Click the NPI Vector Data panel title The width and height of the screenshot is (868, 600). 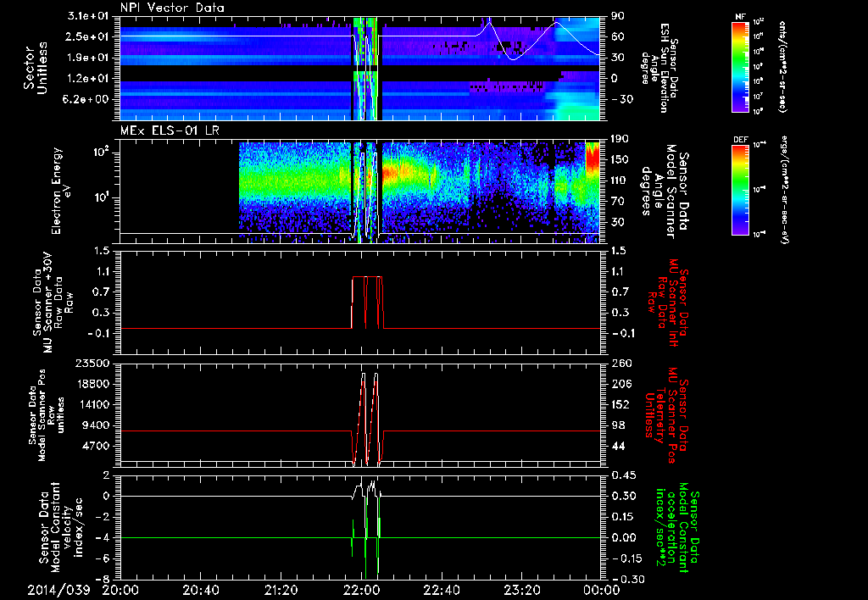(172, 8)
